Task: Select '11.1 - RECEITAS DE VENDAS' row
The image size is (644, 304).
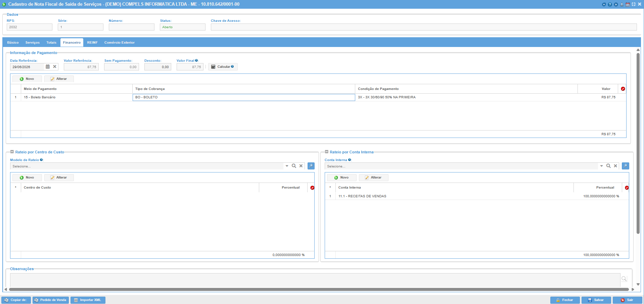Action: (477, 196)
